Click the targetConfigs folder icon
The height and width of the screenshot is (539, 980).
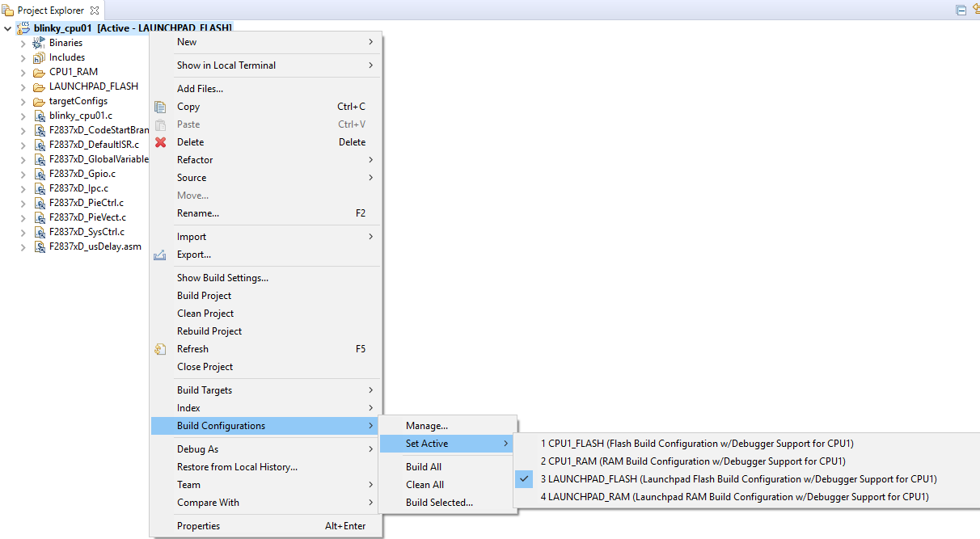[x=38, y=100]
